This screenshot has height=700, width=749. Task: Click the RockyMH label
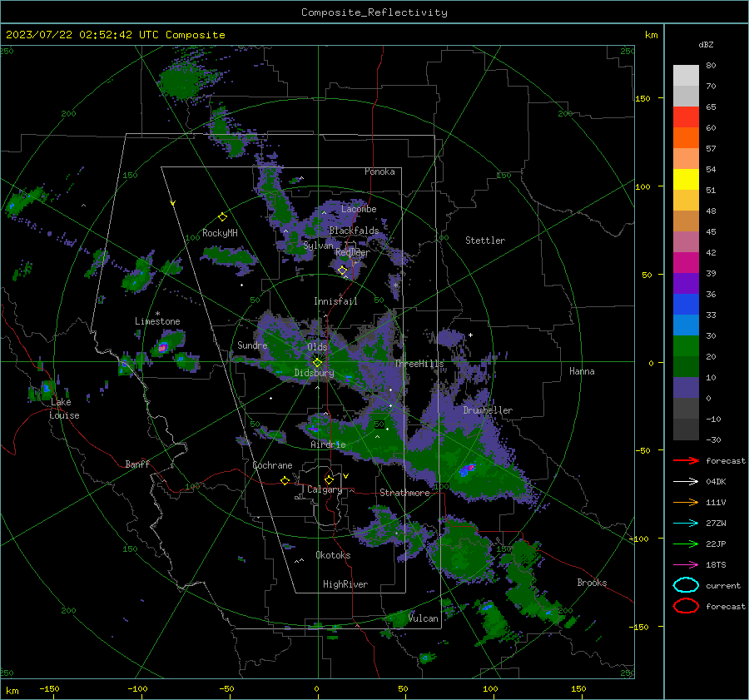[x=220, y=233]
